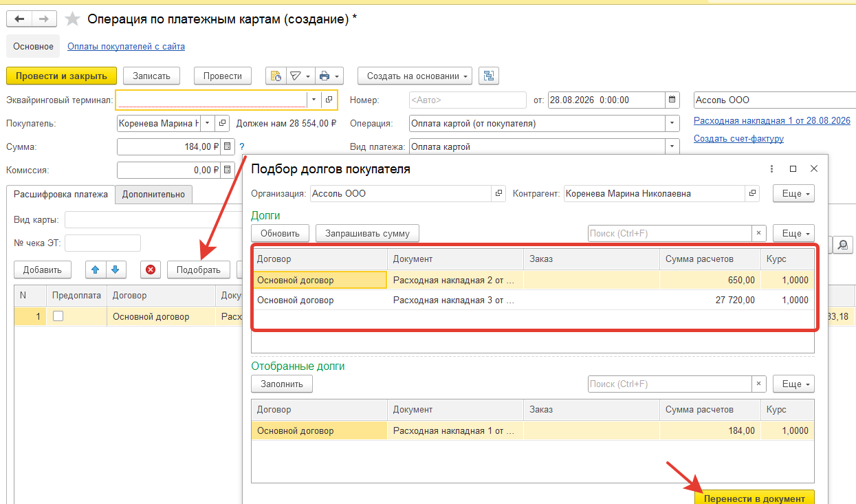The image size is (856, 504).
Task: Open the Еще menu in Отобранные долги section
Action: point(793,384)
